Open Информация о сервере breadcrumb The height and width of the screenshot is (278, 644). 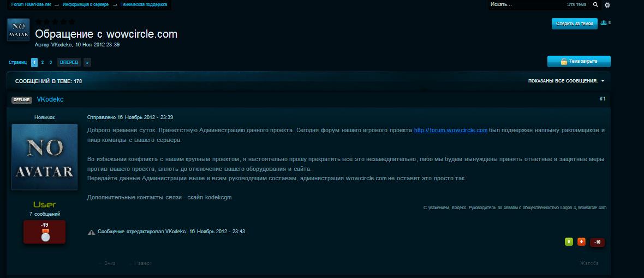tap(86, 4)
